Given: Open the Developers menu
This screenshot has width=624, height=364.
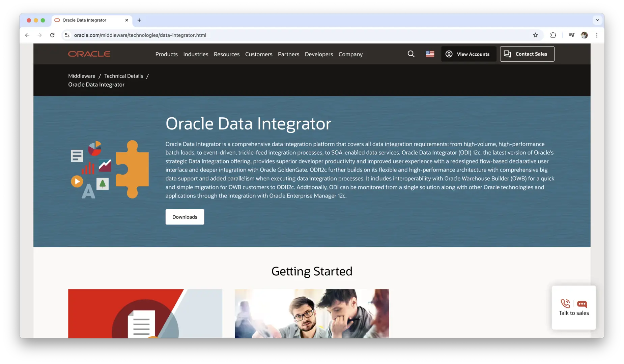Looking at the screenshot, I should click(319, 54).
